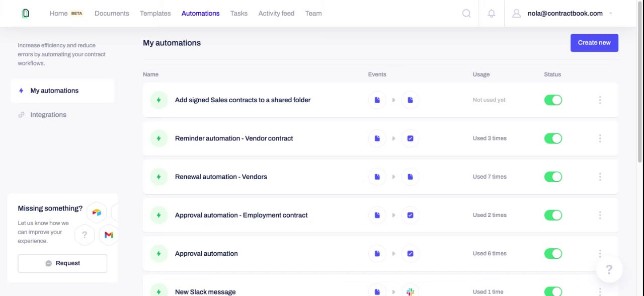Toggle off Reminder automation - Vendor contract
The image size is (644, 296).
(553, 138)
